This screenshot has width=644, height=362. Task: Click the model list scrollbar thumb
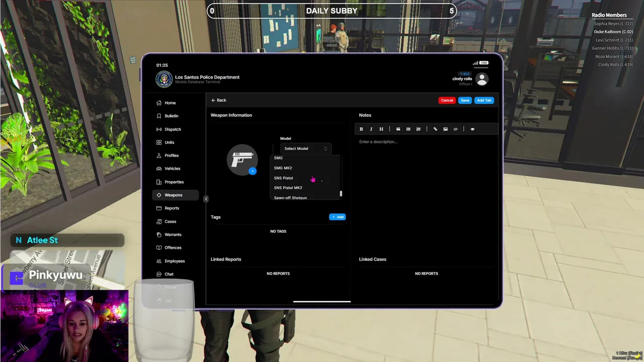[341, 194]
